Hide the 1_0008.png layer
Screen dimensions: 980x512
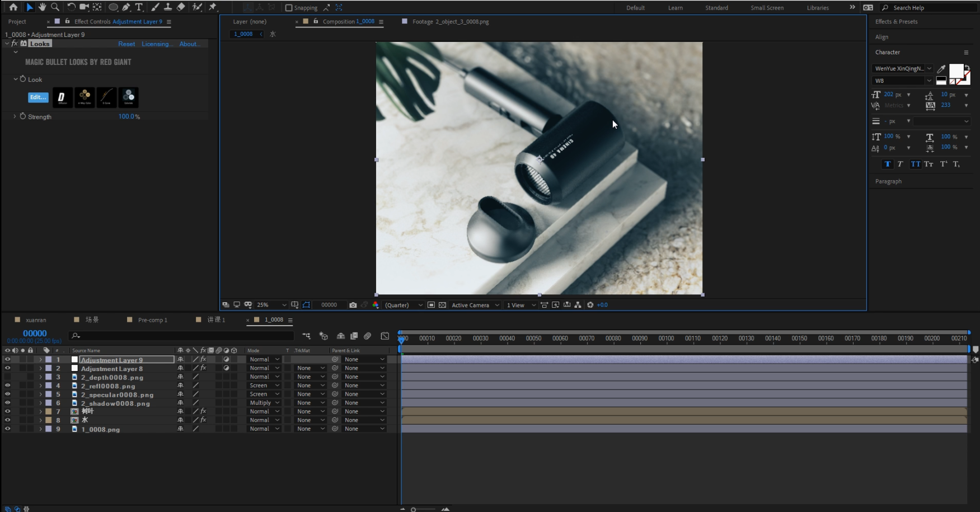[x=7, y=429]
